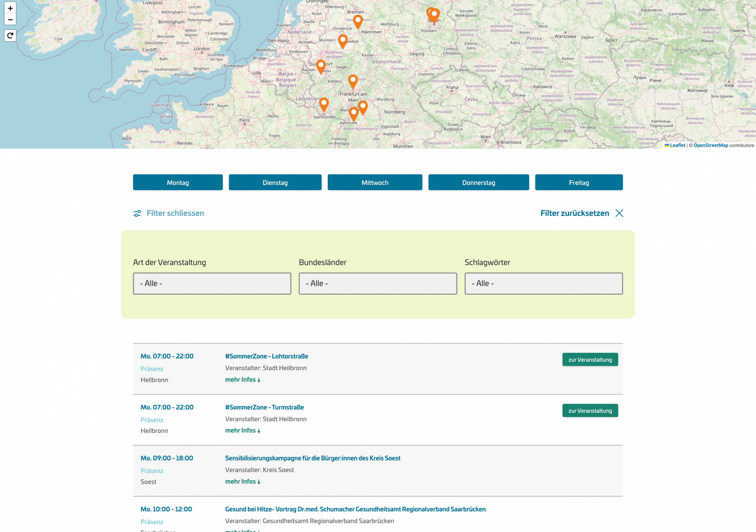The width and height of the screenshot is (756, 532).
Task: Click the filter sliders icon
Action: point(137,213)
